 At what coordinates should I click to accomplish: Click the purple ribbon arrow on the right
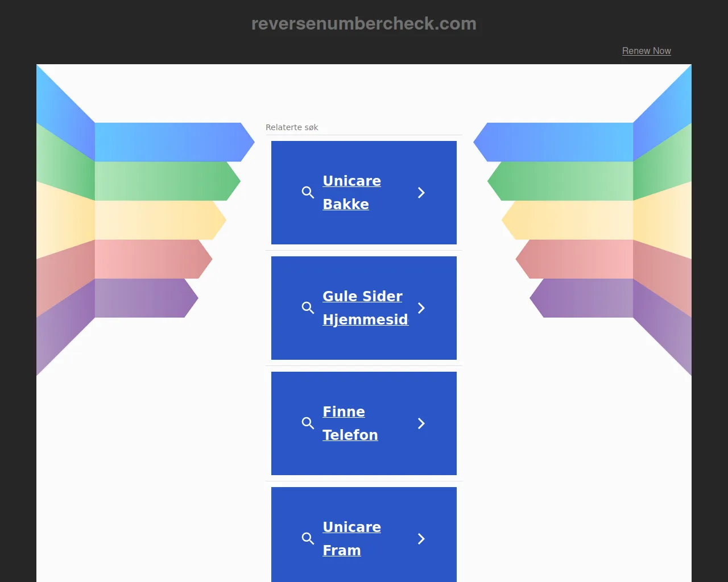tap(583, 298)
